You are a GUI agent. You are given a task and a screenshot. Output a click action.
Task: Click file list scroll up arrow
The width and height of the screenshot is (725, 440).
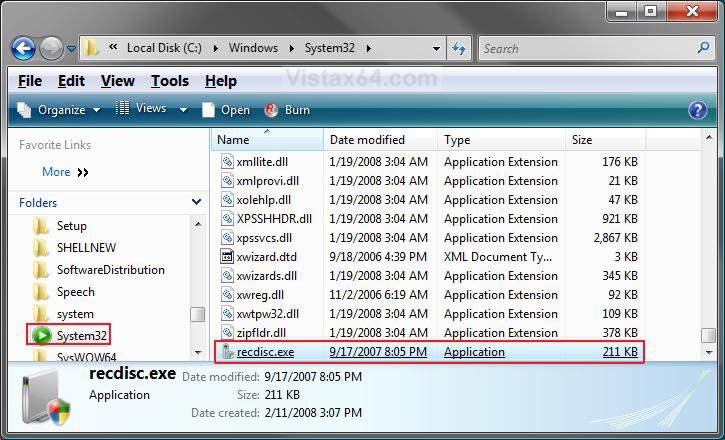708,137
